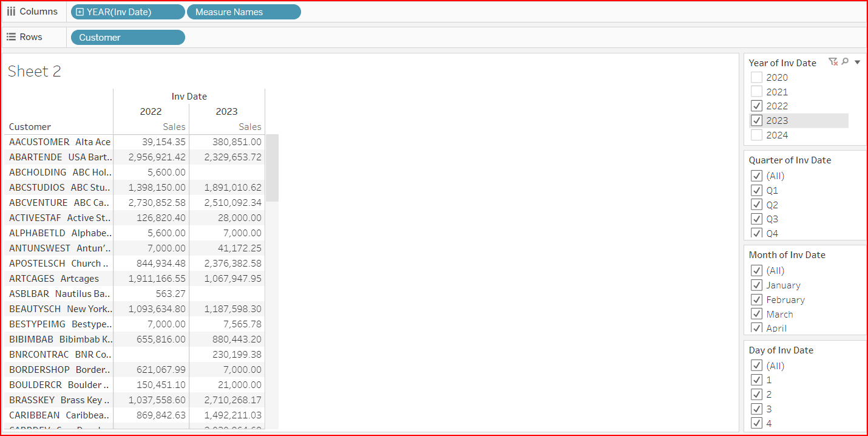Viewport: 868px width, 436px height.
Task: Check the 2024 year checkbox
Action: pyautogui.click(x=756, y=135)
